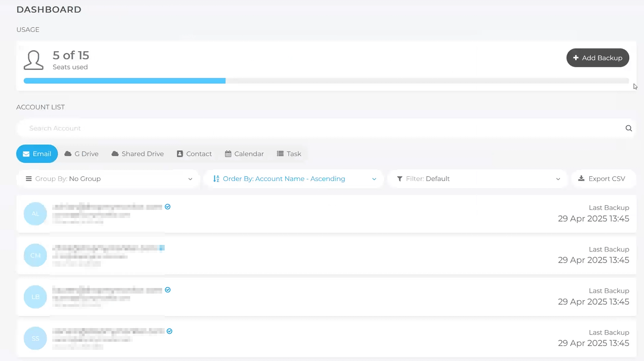644x361 pixels.
Task: Show the Task tab
Action: click(x=289, y=154)
